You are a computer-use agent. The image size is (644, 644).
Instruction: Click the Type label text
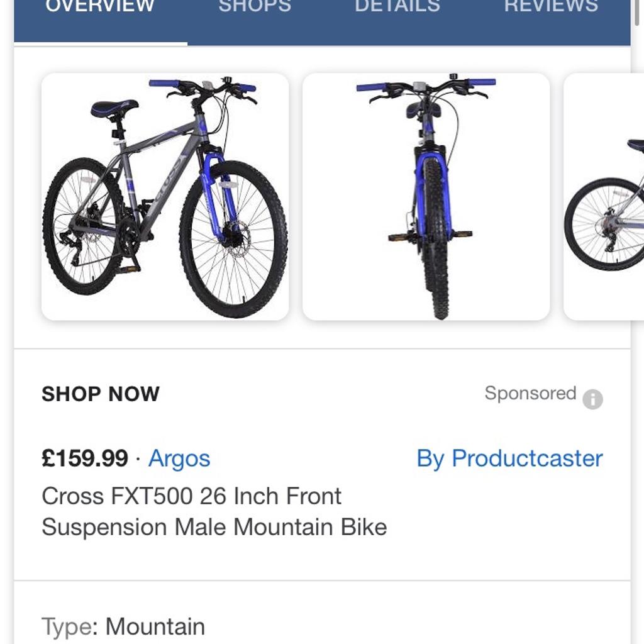point(67,626)
